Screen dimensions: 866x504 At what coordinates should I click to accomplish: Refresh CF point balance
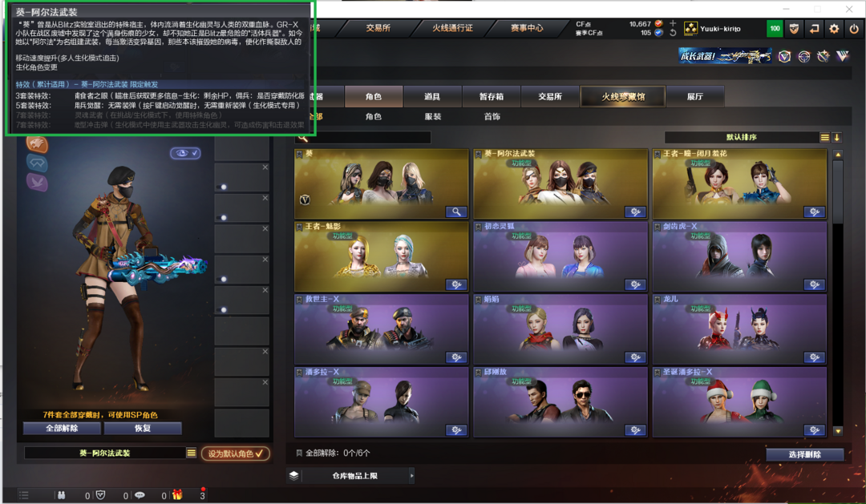pos(673,33)
